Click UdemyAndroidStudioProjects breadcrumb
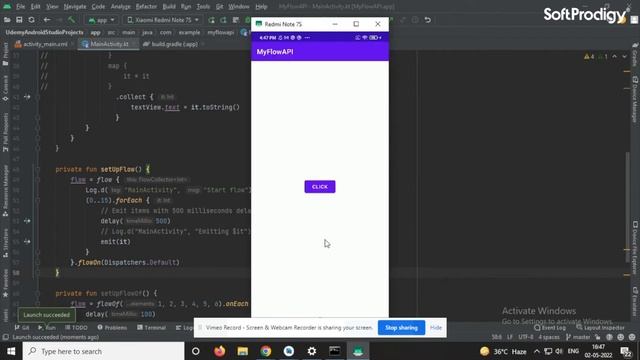The image size is (640, 360). click(44, 32)
